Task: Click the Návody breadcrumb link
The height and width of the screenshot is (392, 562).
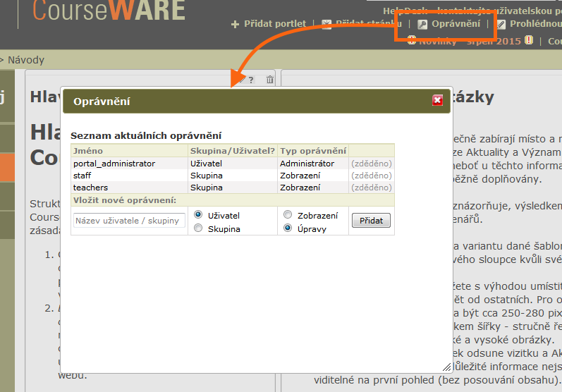Action: click(x=25, y=60)
